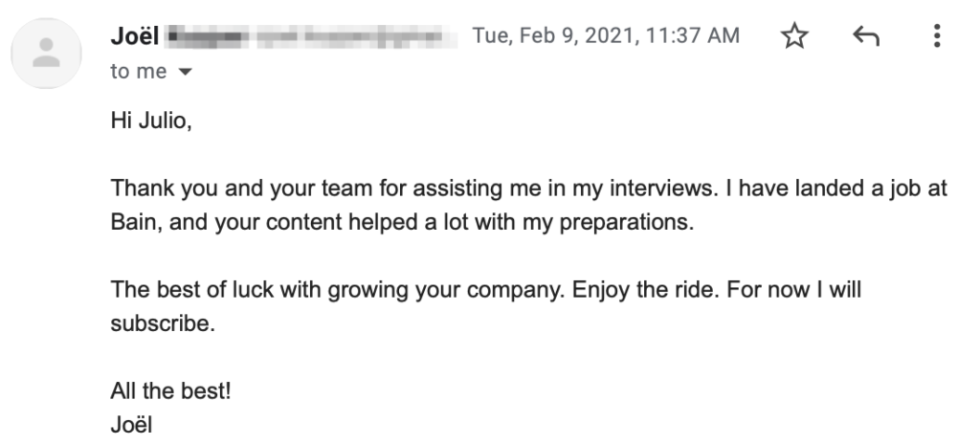Reply using the curved arrow icon
This screenshot has width=980, height=445.
tap(866, 36)
